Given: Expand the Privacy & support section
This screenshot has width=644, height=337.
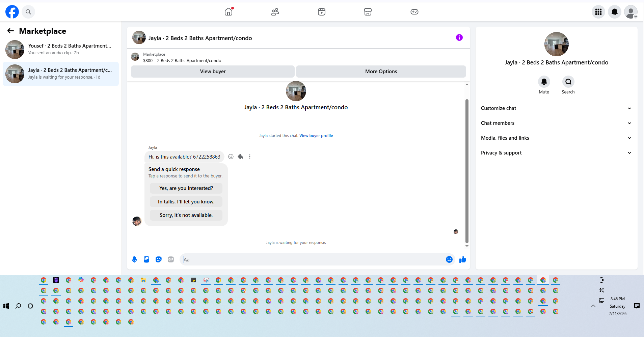Looking at the screenshot, I should (556, 153).
